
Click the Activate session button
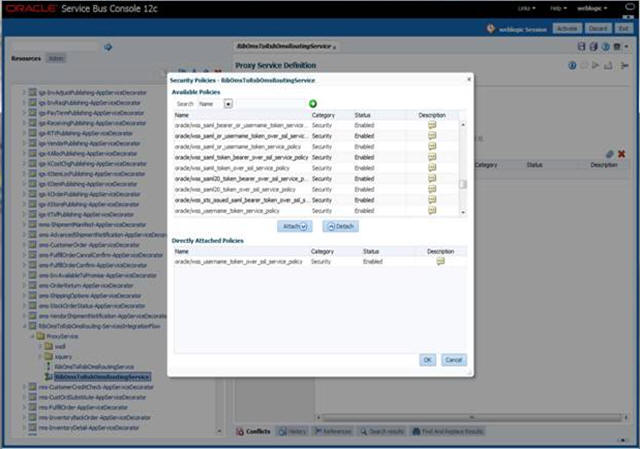coord(567,29)
